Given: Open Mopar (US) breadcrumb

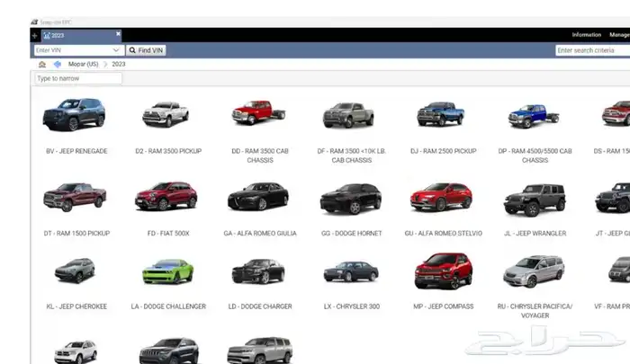Looking at the screenshot, I should (x=83, y=64).
